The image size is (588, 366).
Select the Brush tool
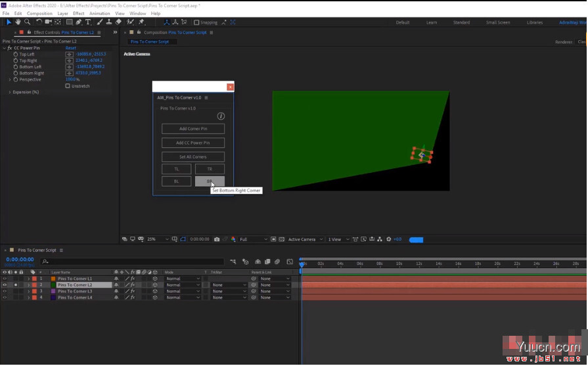[x=99, y=22]
